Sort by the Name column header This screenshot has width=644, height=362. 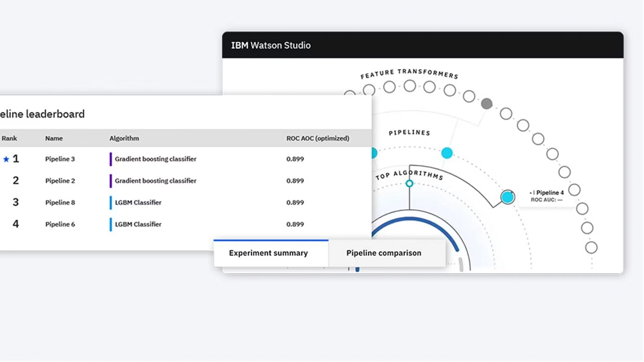(x=54, y=139)
